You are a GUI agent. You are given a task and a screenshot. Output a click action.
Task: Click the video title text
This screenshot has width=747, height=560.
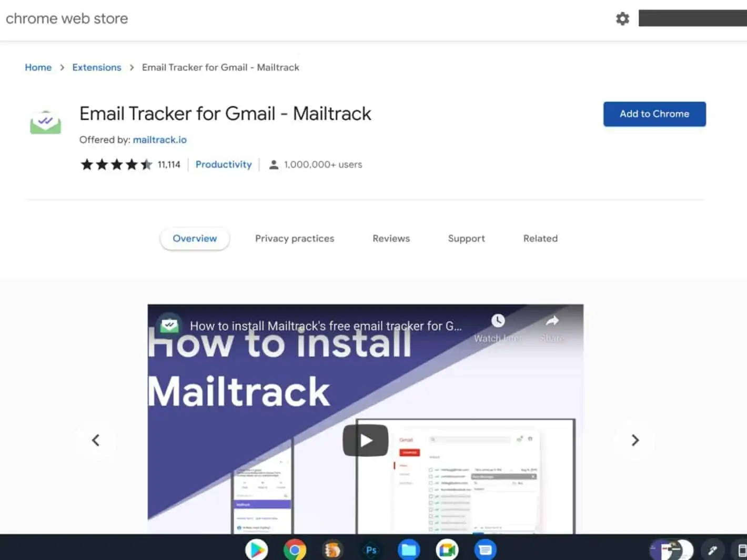326,326
